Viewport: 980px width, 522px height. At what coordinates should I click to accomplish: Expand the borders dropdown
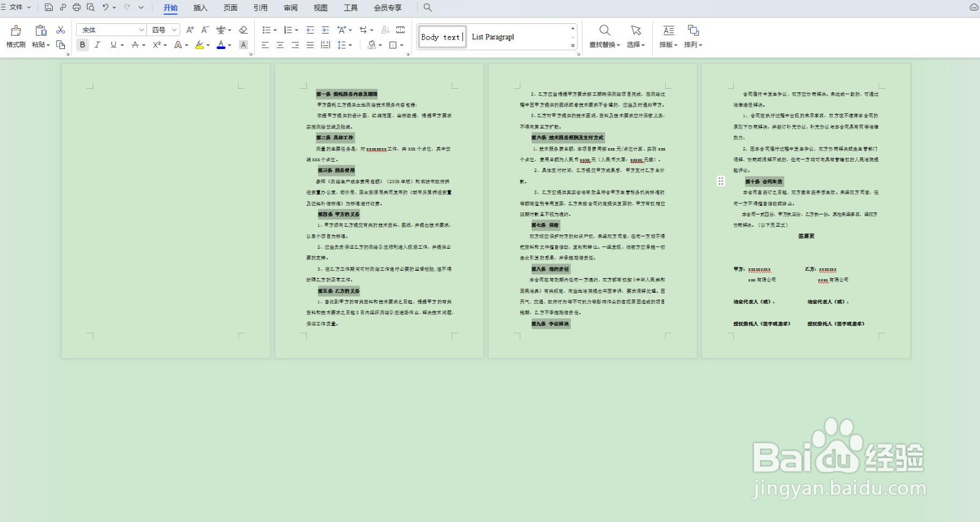[x=401, y=45]
